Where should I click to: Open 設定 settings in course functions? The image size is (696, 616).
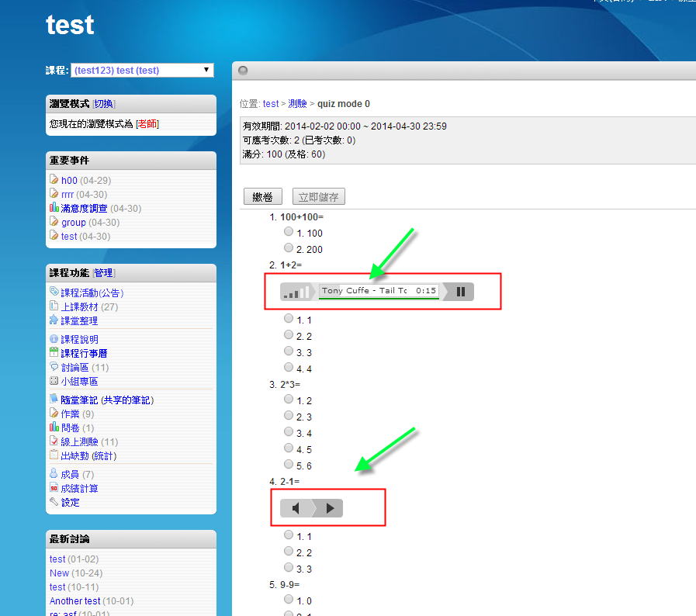point(70,502)
